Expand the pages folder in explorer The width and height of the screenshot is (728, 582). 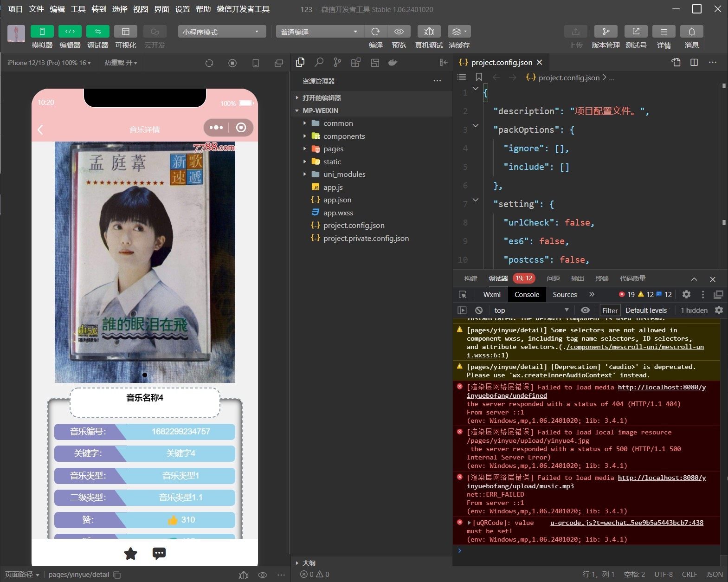tap(333, 149)
